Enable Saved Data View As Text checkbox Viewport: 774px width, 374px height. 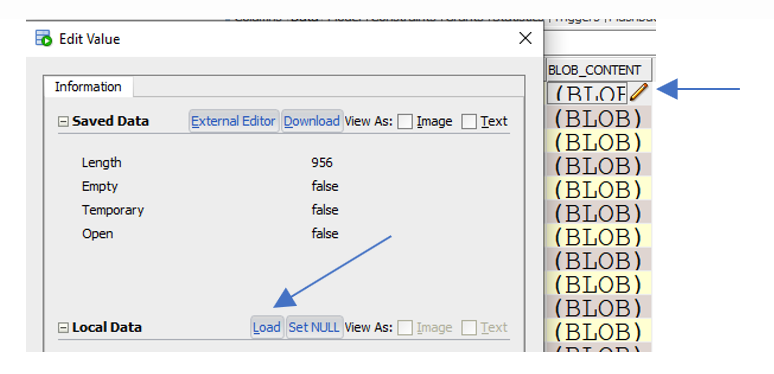(469, 121)
